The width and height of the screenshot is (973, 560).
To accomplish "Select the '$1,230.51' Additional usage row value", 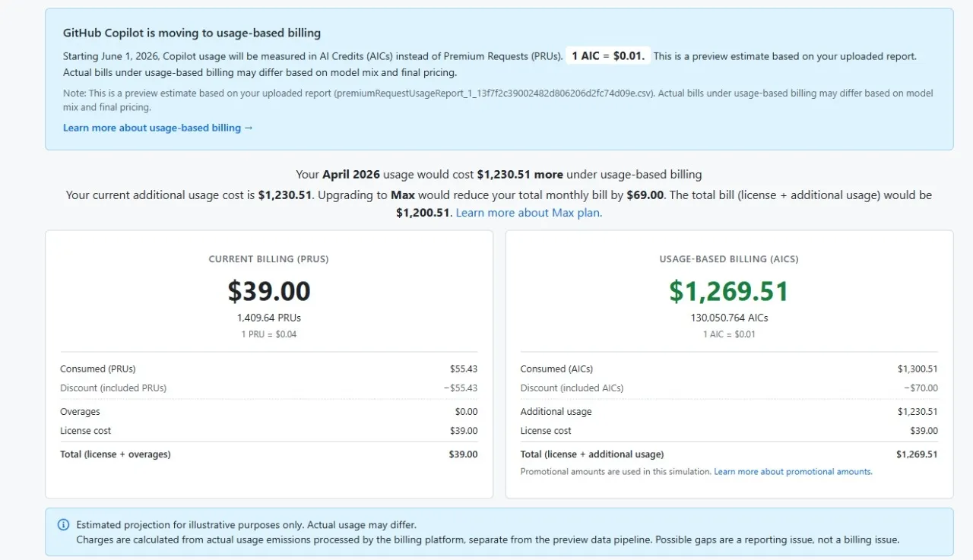I will (918, 412).
